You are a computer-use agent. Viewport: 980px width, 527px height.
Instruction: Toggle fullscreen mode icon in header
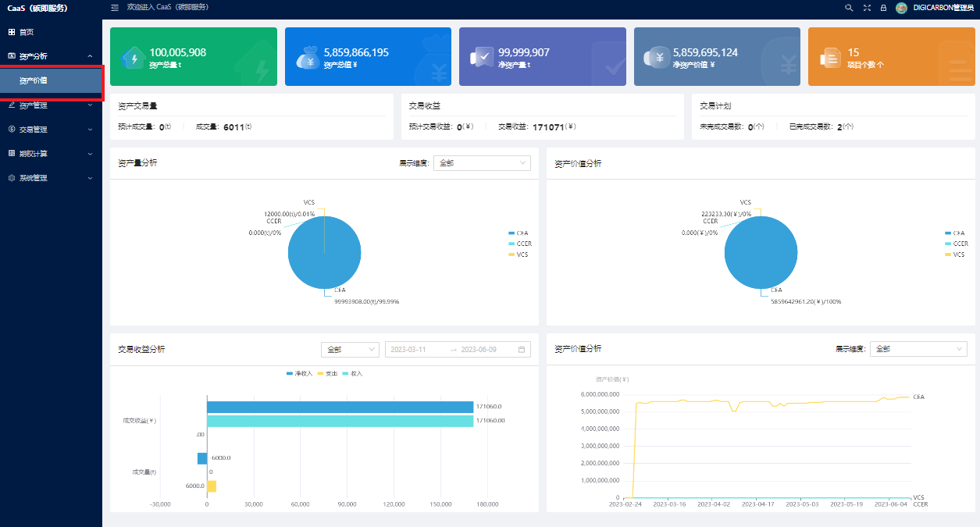coord(867,8)
